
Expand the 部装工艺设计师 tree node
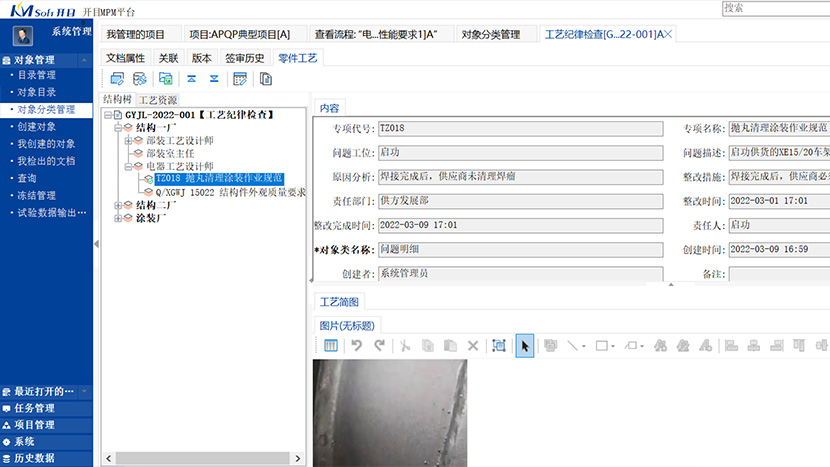click(127, 140)
